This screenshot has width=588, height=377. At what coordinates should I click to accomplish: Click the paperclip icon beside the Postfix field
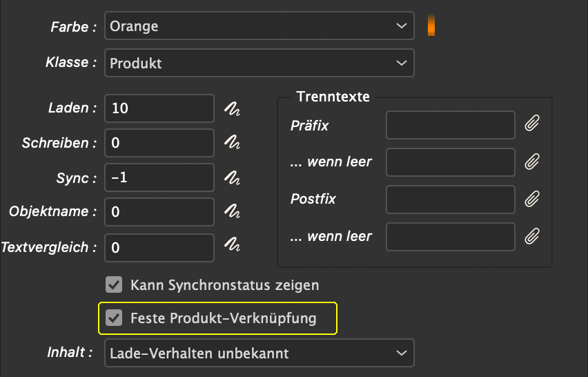point(532,199)
